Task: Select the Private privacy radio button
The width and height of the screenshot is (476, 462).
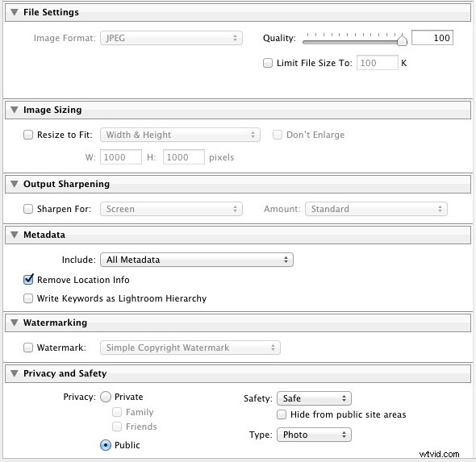Action: click(x=106, y=397)
